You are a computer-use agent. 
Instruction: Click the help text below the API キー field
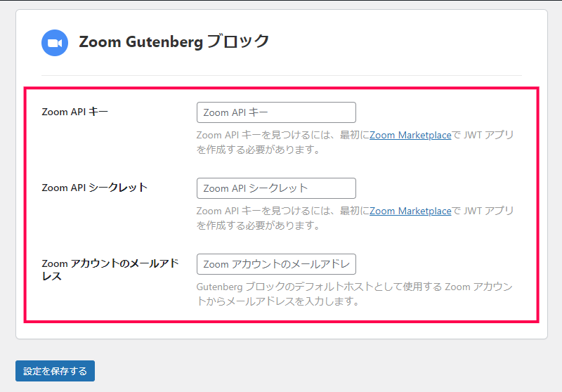pos(281,135)
